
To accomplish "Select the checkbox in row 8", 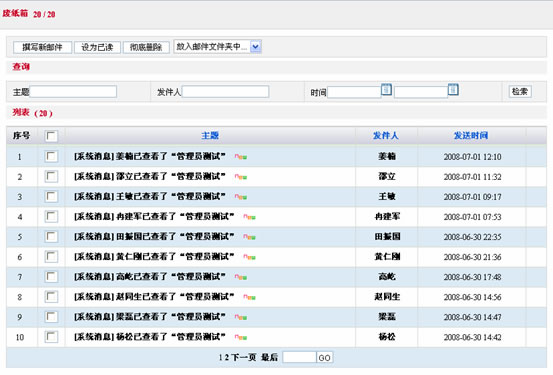I will [51, 297].
